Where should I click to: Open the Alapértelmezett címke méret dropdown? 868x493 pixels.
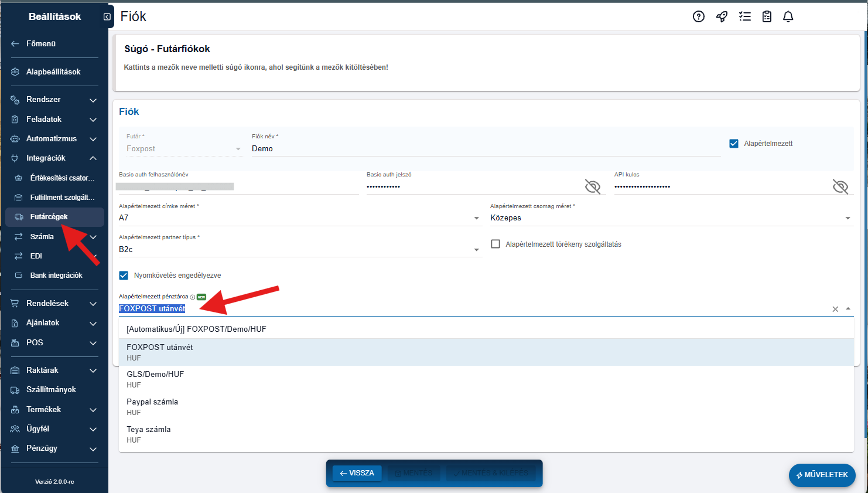pyautogui.click(x=476, y=218)
